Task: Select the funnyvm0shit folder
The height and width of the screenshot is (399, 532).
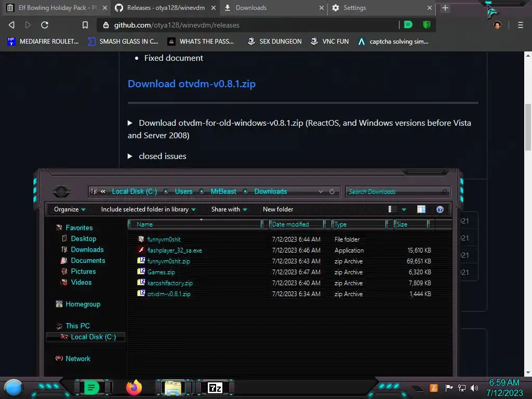Action: [x=164, y=240]
